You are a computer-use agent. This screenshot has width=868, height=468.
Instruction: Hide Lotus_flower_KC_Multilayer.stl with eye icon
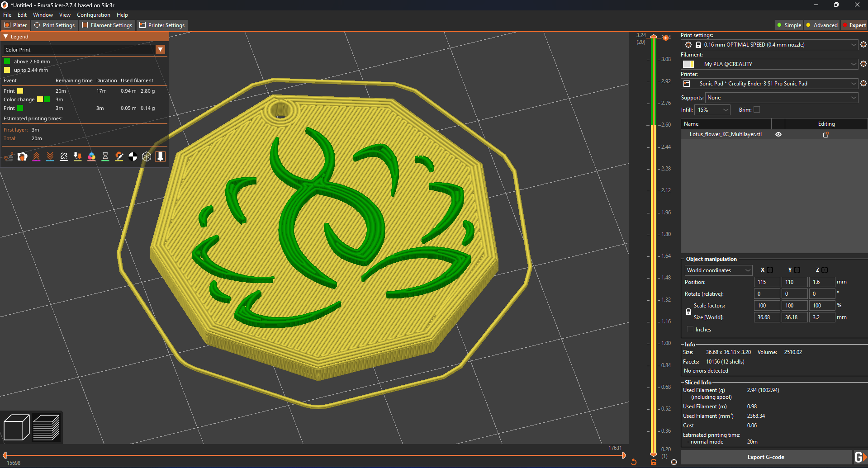click(778, 134)
